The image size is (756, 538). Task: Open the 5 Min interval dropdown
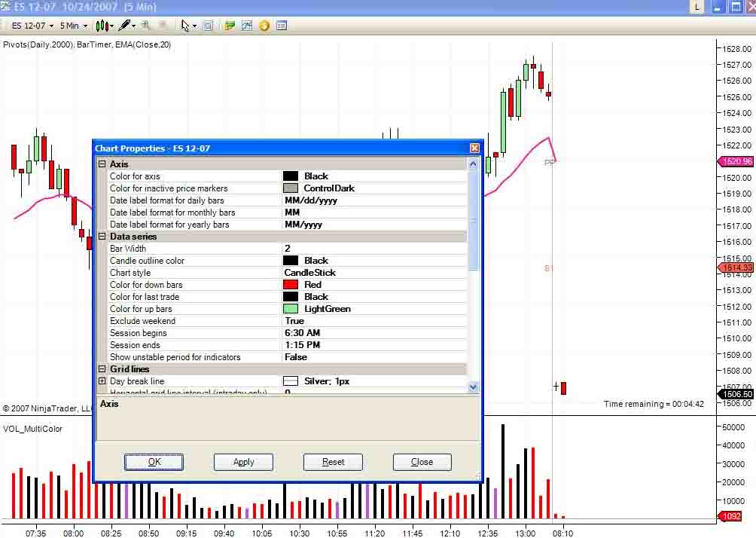click(x=74, y=26)
